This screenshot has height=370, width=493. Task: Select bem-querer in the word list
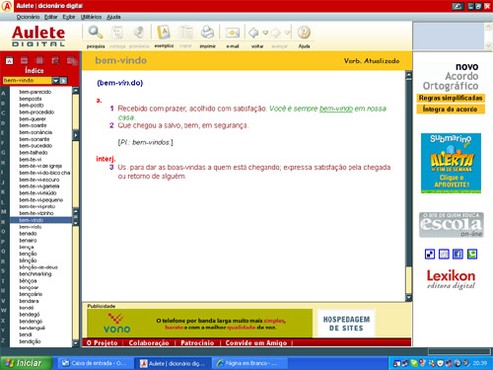point(32,119)
